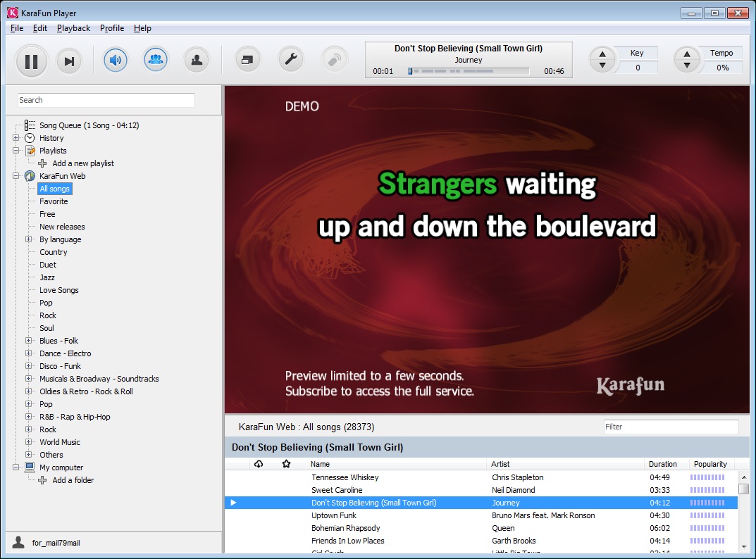Sort the list by Artist column
This screenshot has height=559, width=756.
pos(500,464)
